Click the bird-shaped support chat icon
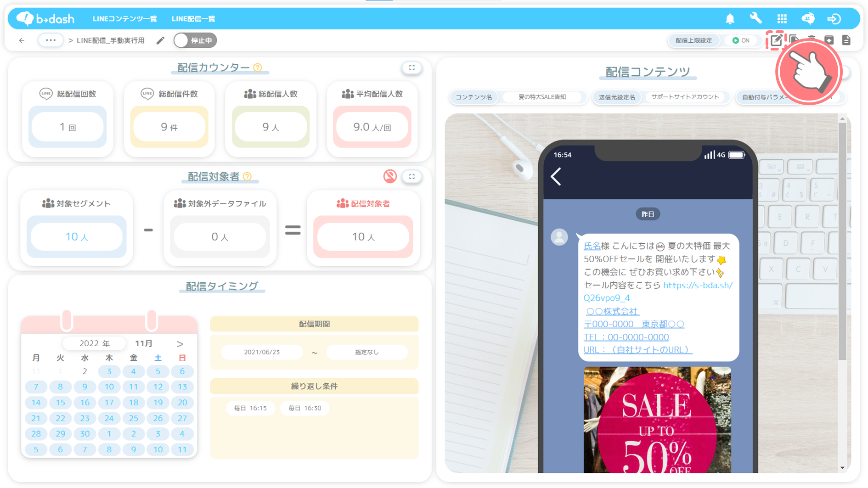 [x=808, y=18]
